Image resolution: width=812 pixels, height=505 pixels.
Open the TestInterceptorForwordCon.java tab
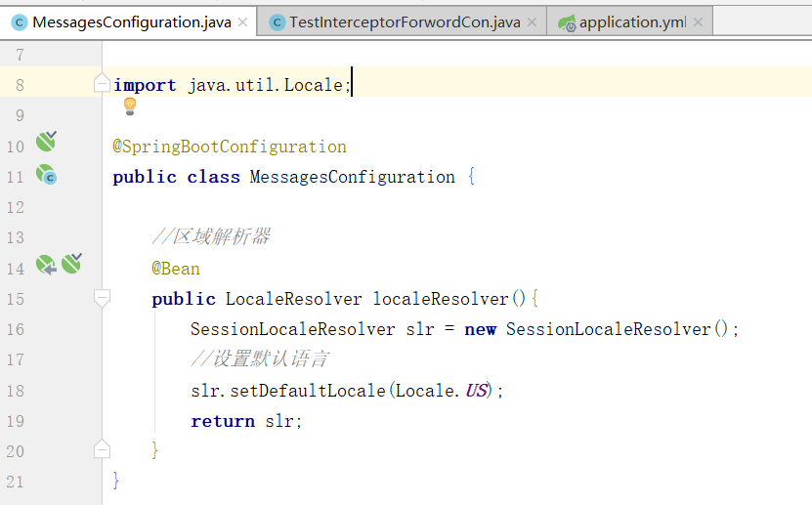tap(402, 22)
